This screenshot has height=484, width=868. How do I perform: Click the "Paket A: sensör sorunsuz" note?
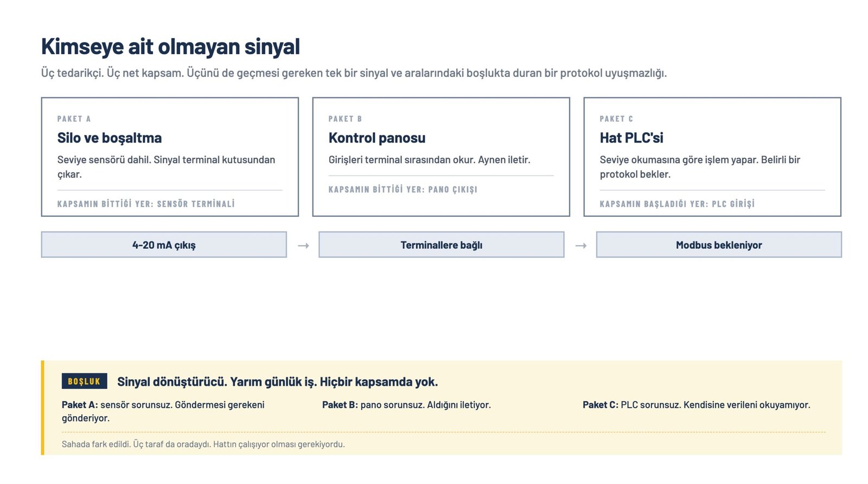tap(163, 411)
